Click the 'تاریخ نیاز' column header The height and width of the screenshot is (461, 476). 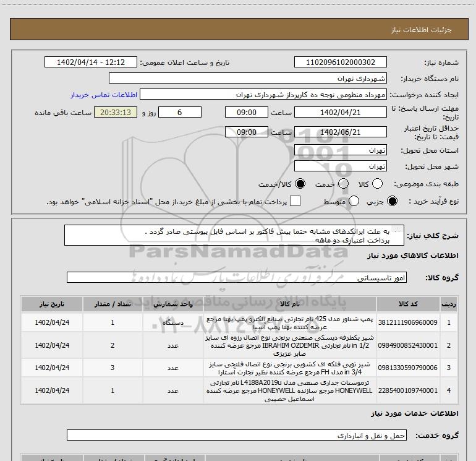pyautogui.click(x=52, y=304)
